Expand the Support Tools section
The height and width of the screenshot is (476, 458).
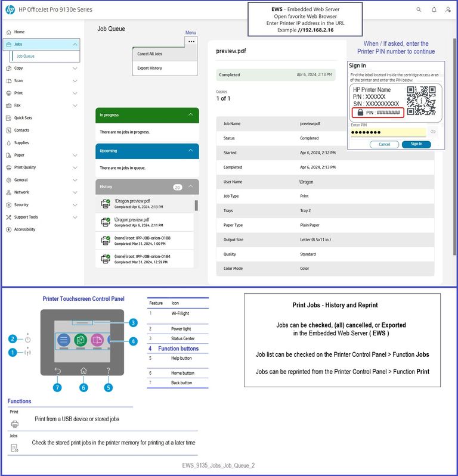point(75,217)
